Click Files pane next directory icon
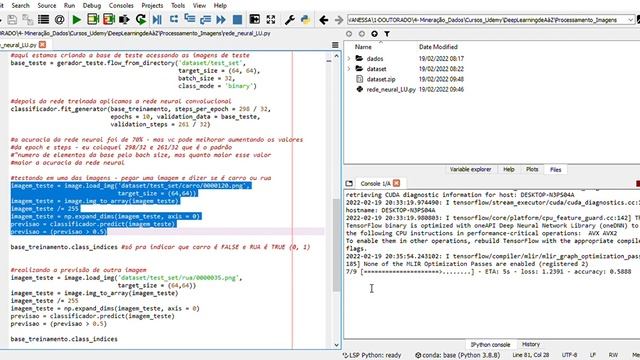 [x=362, y=34]
